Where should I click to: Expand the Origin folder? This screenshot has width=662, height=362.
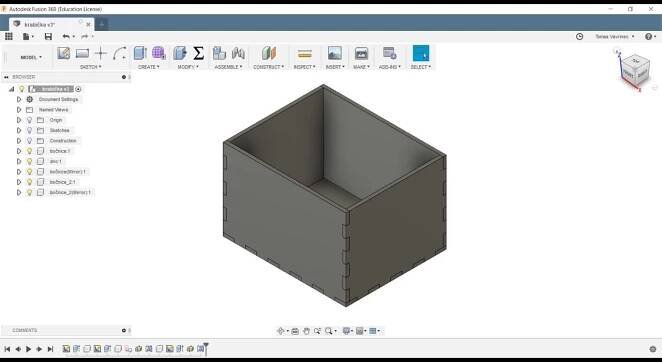pyautogui.click(x=19, y=120)
